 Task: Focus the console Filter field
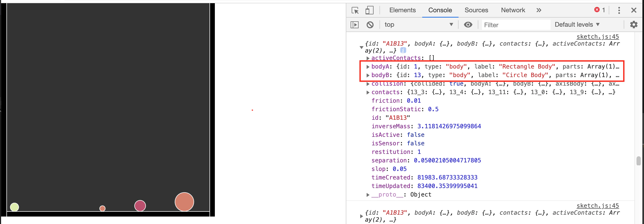[x=516, y=25]
